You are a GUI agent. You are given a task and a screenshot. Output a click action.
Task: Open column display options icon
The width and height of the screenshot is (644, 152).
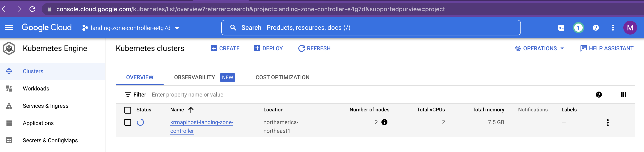point(623,95)
